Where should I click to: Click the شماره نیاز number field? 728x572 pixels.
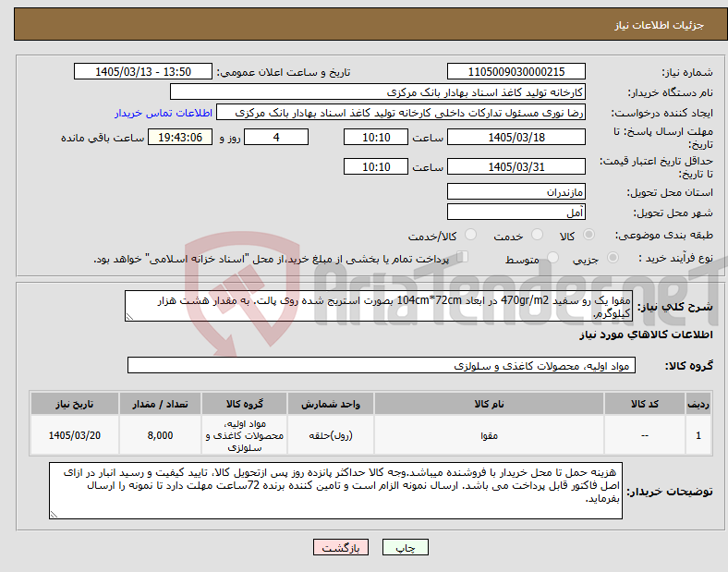(x=516, y=72)
